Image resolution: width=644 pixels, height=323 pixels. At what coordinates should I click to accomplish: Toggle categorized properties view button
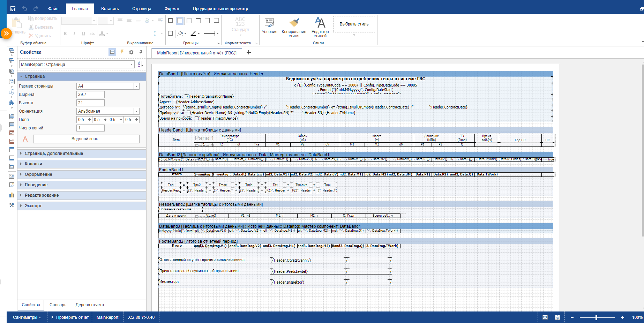(112, 52)
